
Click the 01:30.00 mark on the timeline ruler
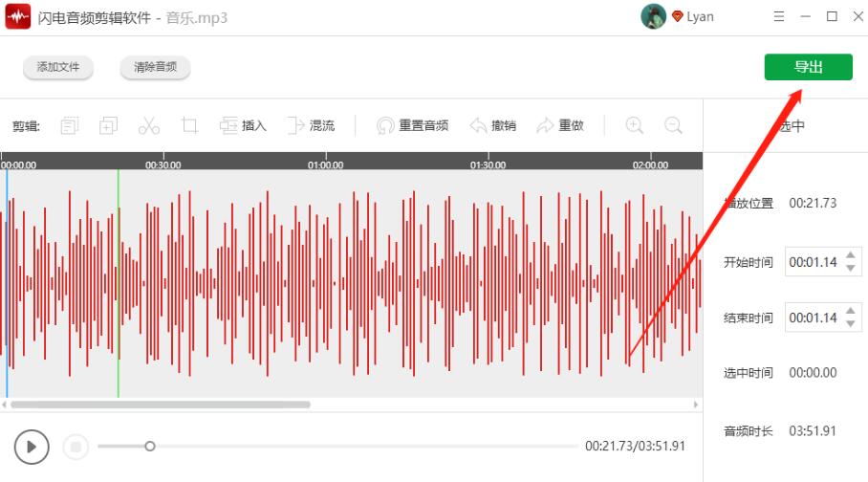pyautogui.click(x=488, y=164)
